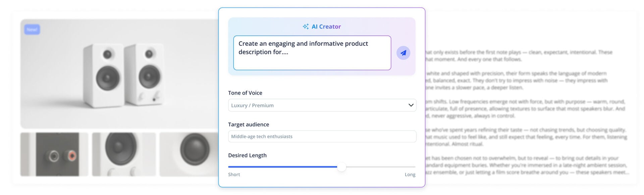Click the 'New!' badge on the product image

32,30
